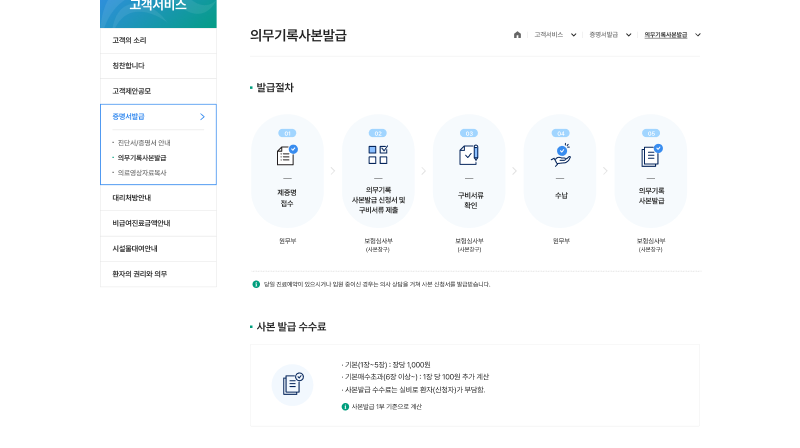The image size is (800, 448).
Task: Open 고객의 소리 sidebar menu
Action: click(x=158, y=40)
